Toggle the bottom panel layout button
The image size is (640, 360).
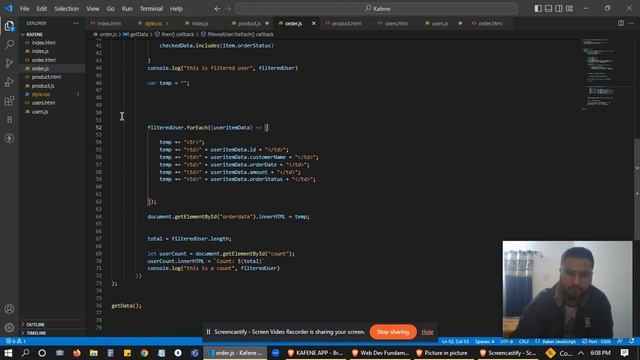coord(549,9)
